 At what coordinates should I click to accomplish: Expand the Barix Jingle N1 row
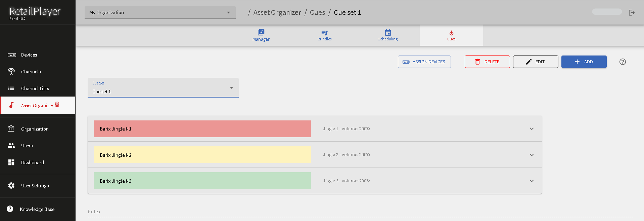coord(532,129)
